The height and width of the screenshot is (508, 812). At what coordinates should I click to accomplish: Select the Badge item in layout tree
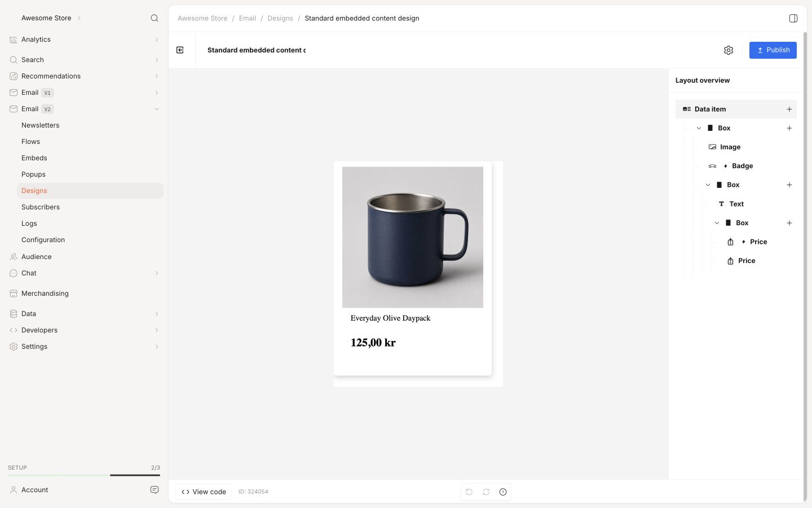743,166
